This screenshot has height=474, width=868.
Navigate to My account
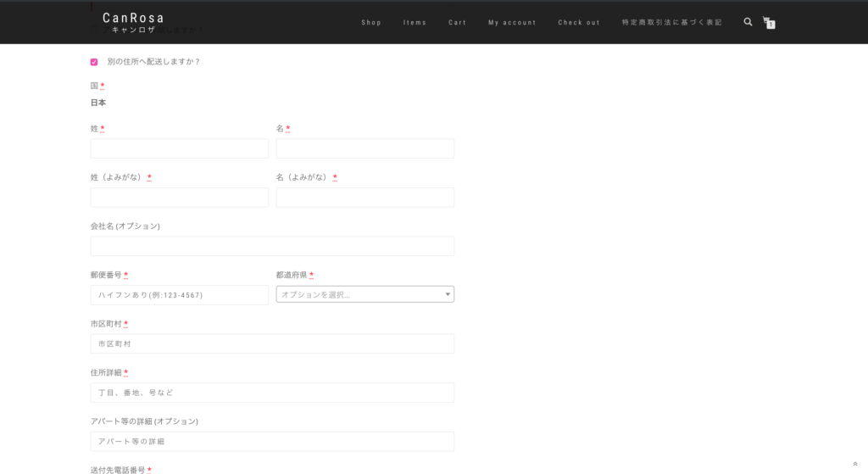(512, 23)
